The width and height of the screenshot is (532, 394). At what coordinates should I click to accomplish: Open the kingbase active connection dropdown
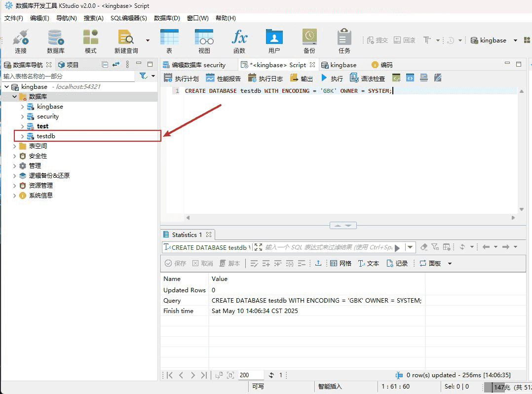point(515,40)
